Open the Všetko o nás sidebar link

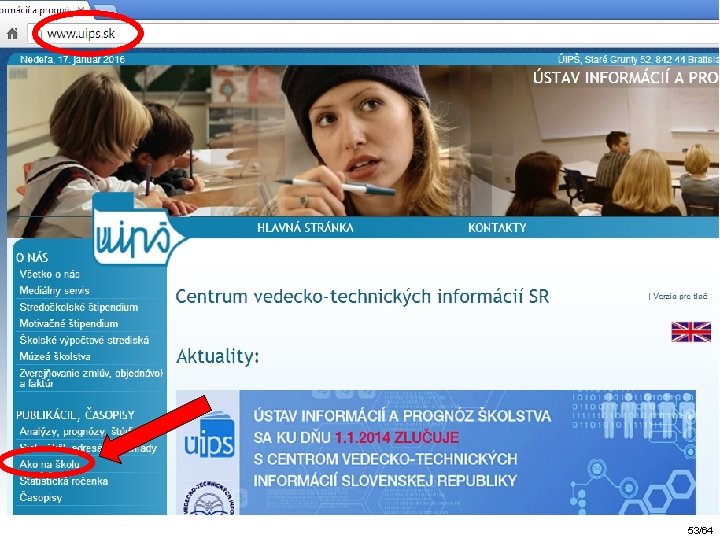click(50, 274)
